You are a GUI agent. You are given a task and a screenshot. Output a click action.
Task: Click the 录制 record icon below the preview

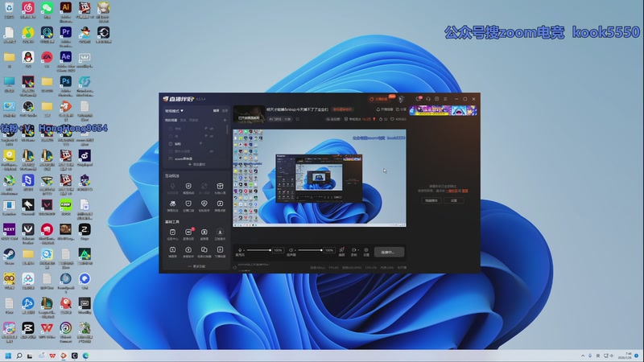click(354, 250)
